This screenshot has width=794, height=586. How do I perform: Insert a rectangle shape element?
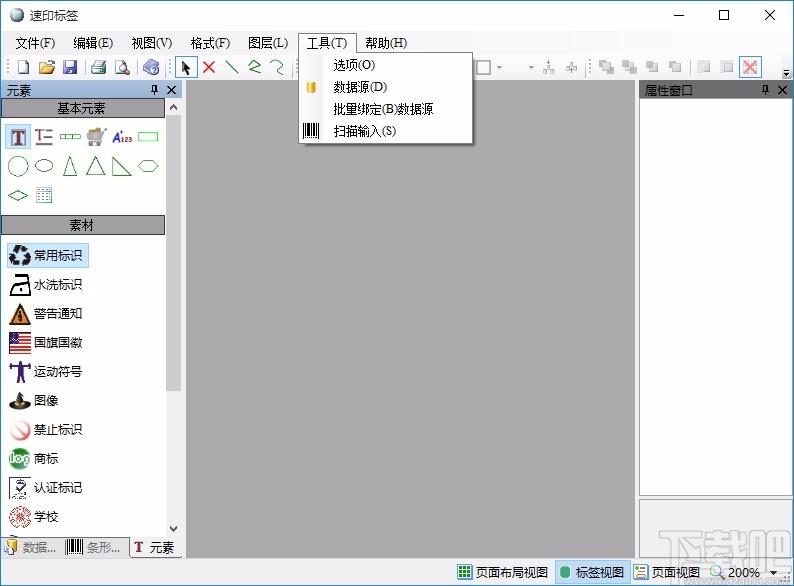point(148,137)
